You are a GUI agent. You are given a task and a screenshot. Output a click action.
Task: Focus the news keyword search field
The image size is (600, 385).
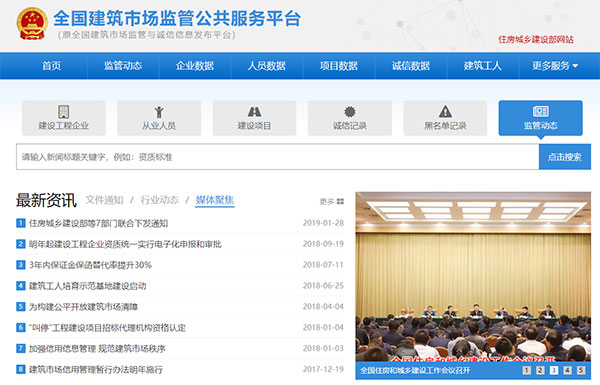(x=277, y=157)
